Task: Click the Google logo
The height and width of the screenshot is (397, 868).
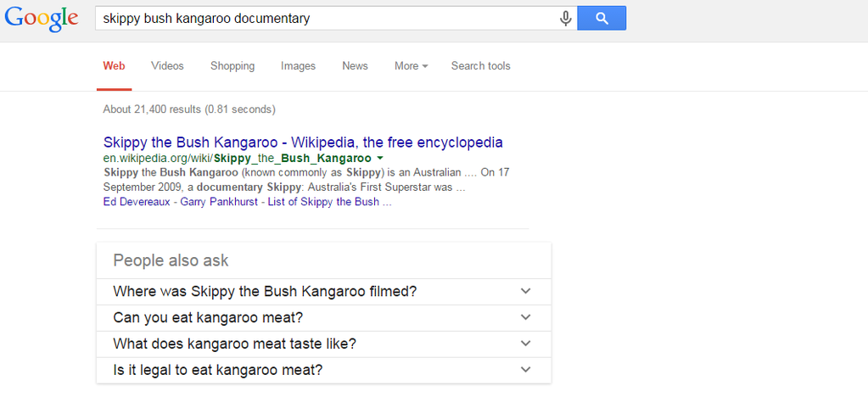Action: tap(41, 19)
